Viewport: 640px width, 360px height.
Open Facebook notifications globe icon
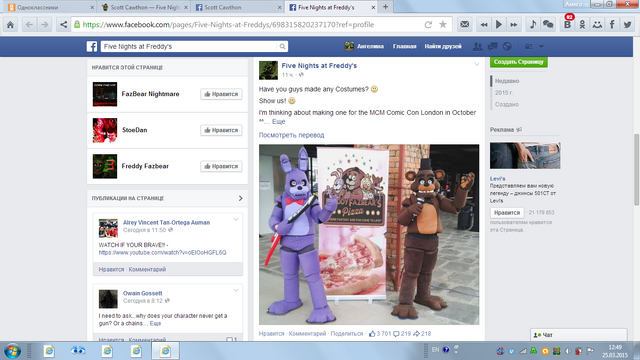point(507,47)
